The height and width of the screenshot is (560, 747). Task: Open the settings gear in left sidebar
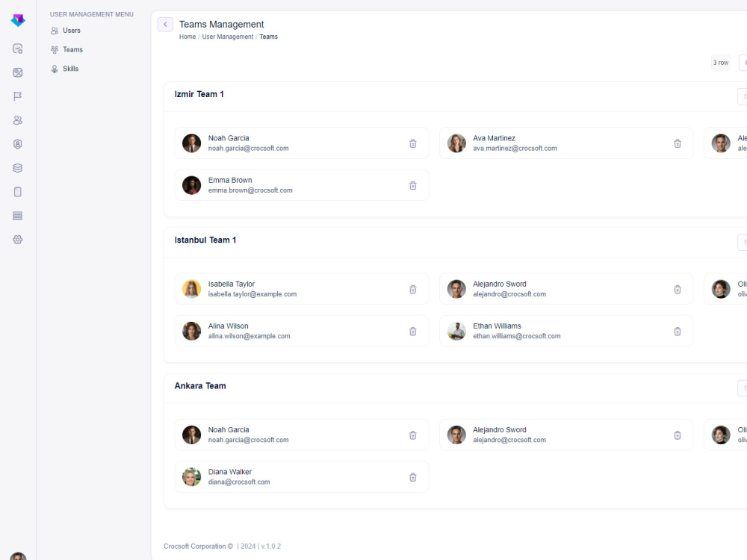tap(18, 240)
